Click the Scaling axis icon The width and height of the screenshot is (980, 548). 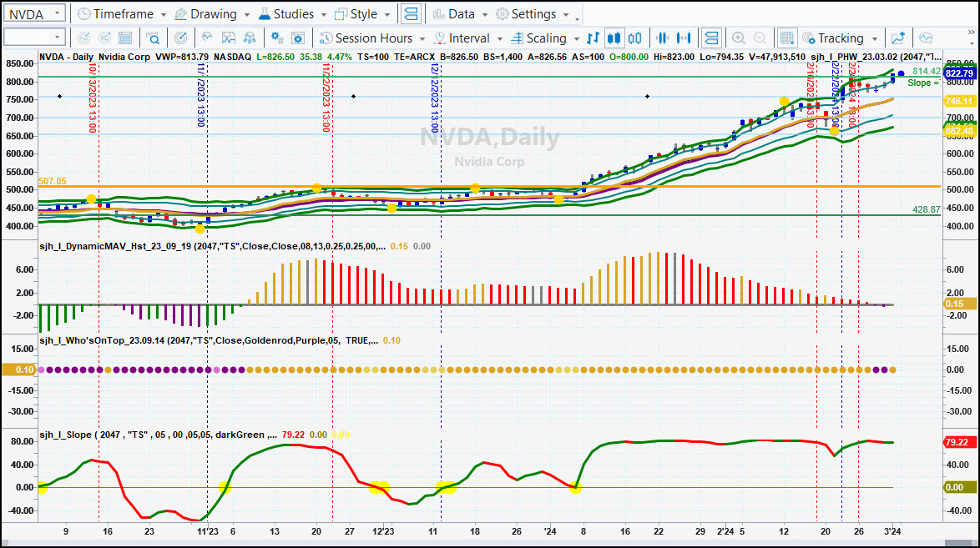(x=517, y=38)
